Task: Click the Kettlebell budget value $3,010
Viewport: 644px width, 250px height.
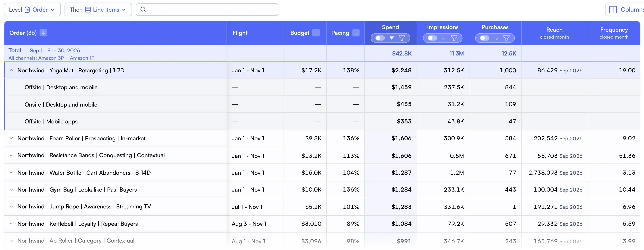Action: coord(311,224)
